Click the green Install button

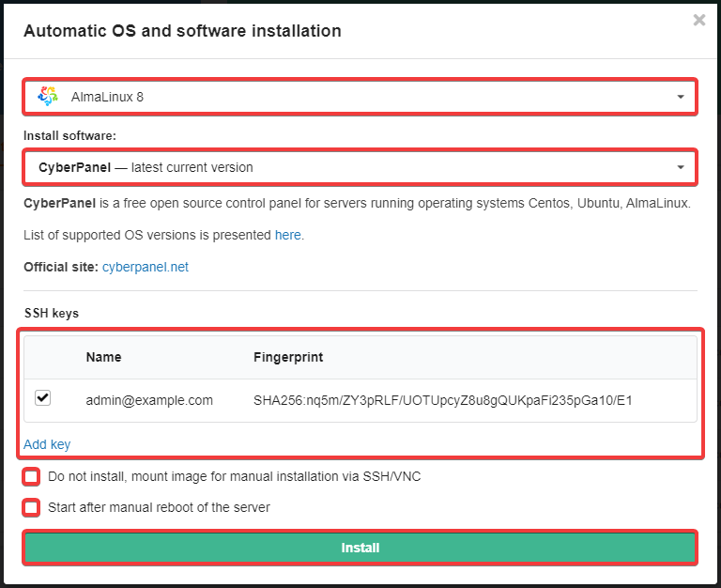[360, 548]
